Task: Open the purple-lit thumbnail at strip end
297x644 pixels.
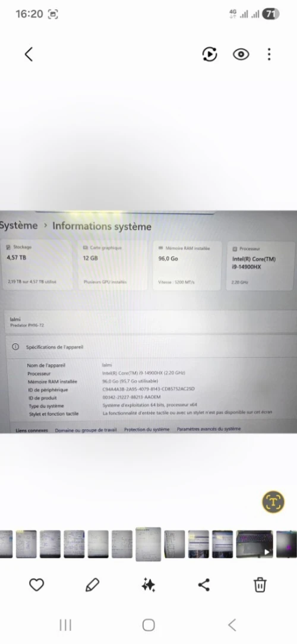Action: pyautogui.click(x=286, y=544)
